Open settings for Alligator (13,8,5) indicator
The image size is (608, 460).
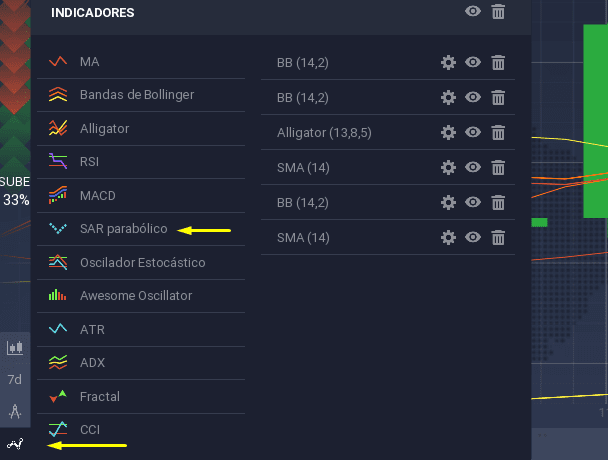tap(448, 133)
